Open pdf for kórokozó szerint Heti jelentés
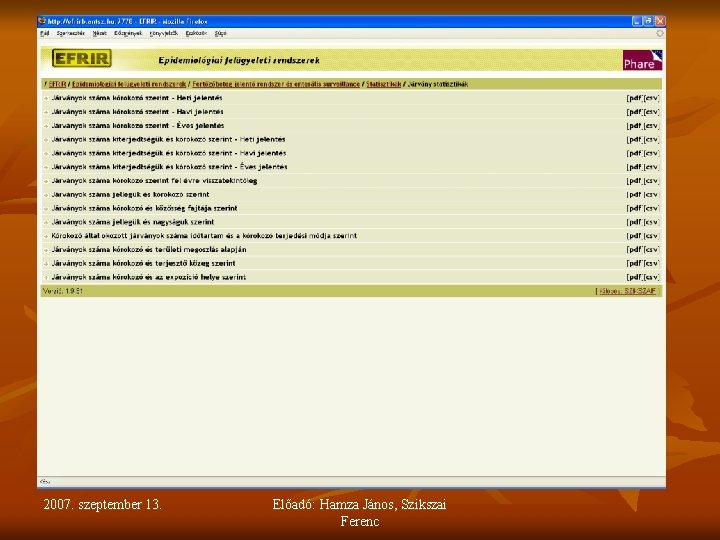This screenshot has height=540, width=720. coord(634,98)
